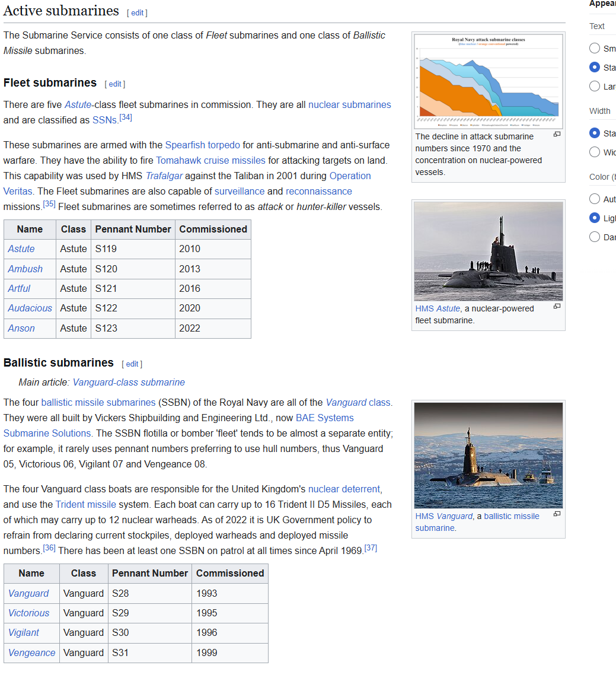Select the Standard text size radio
Screen dimensions: 616x678
595,67
